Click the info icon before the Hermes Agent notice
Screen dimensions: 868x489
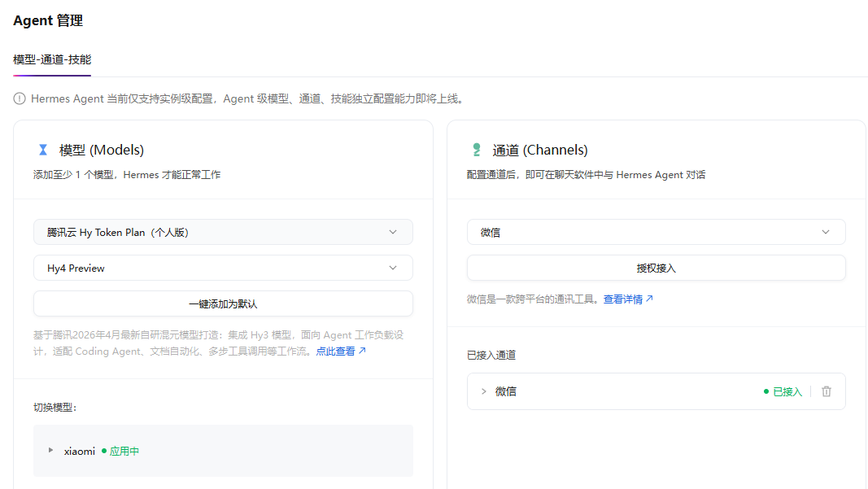(20, 98)
